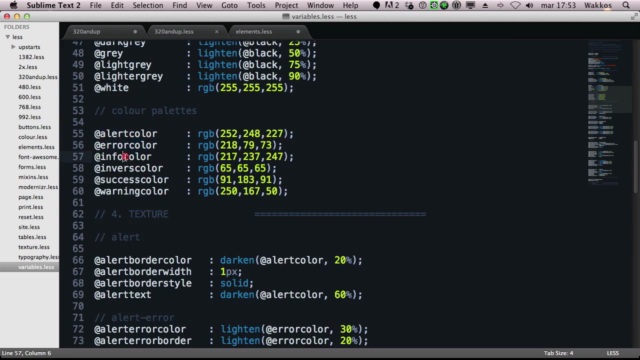Viewport: 640px width, 360px height.
Task: Click the @alertborderstyle variable name
Action: coord(142,283)
